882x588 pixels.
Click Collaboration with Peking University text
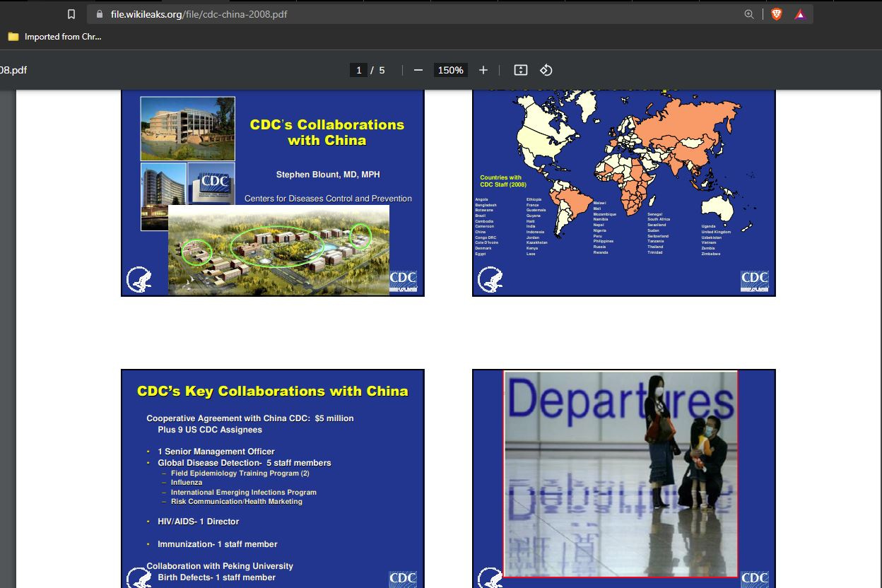(220, 566)
